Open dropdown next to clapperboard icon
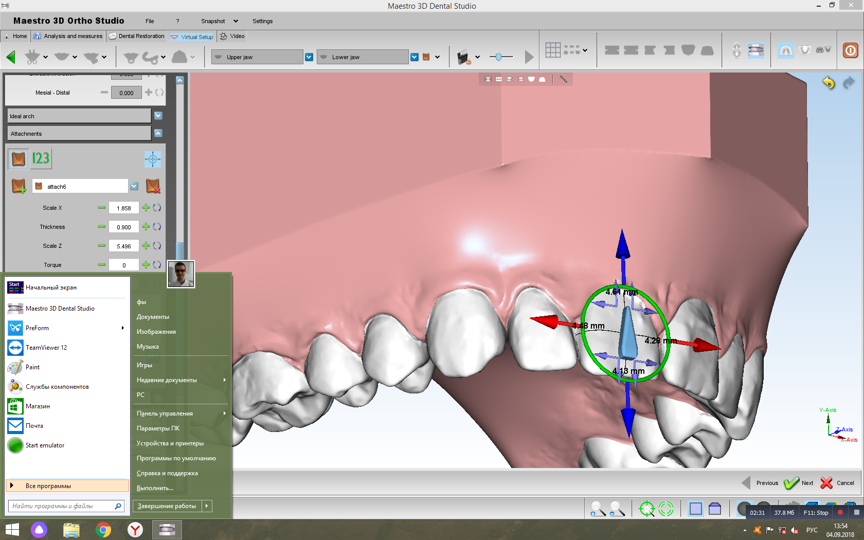The height and width of the screenshot is (540, 864). click(x=477, y=57)
